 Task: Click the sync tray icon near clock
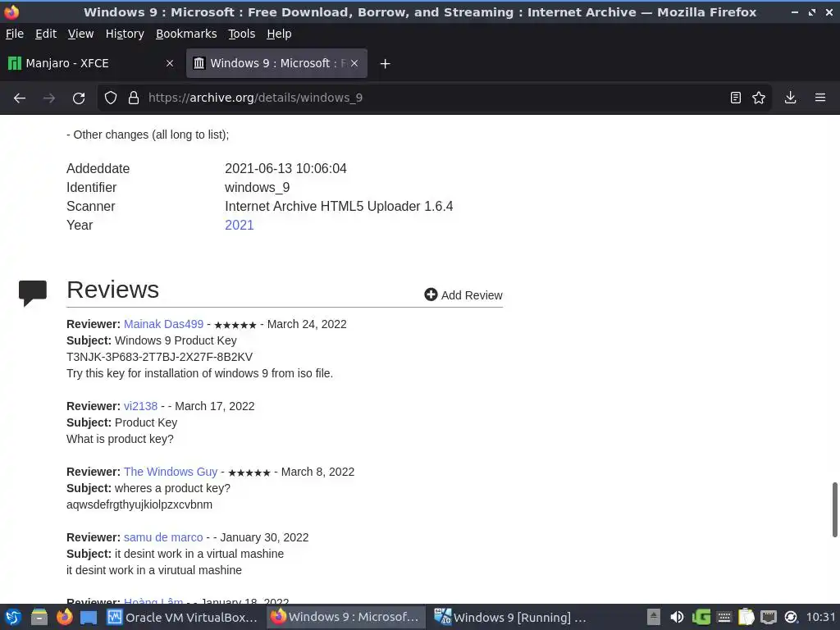click(791, 617)
